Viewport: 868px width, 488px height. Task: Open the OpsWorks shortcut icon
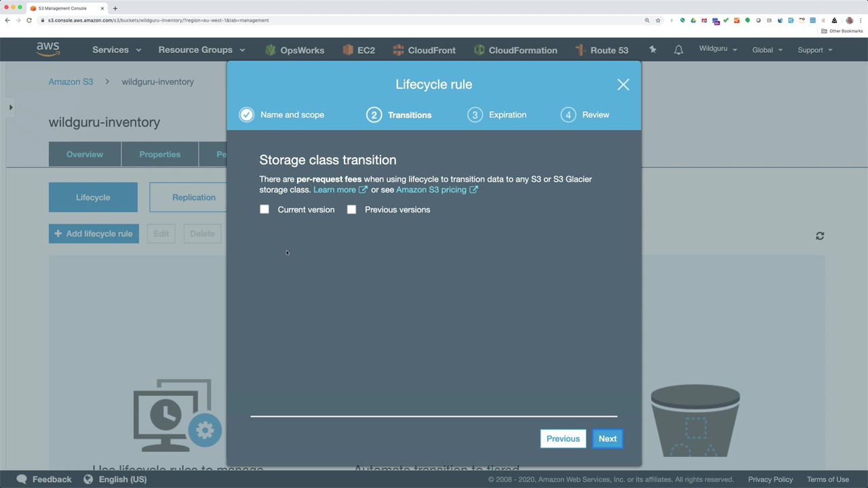click(x=271, y=50)
